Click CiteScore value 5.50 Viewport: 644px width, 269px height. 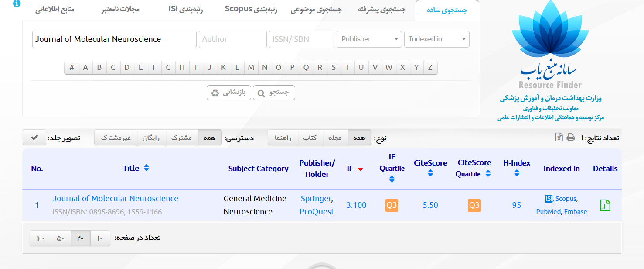click(x=430, y=205)
